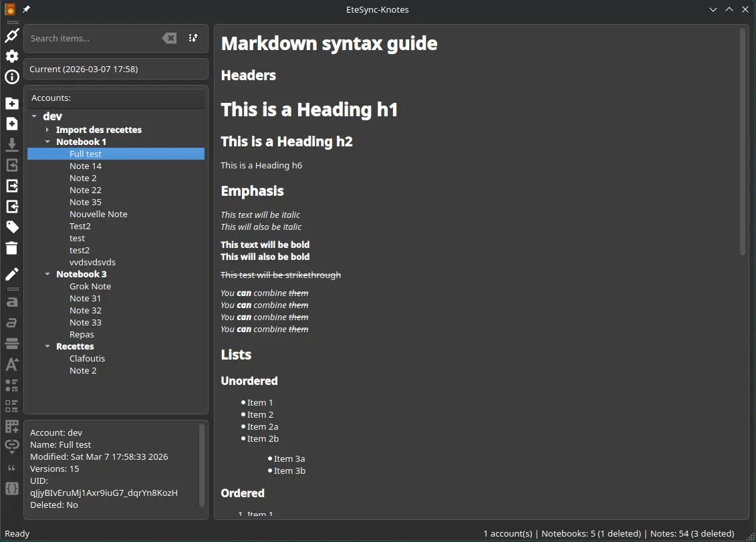
Task: Add a new note with file-plus icon
Action: pos(12,124)
